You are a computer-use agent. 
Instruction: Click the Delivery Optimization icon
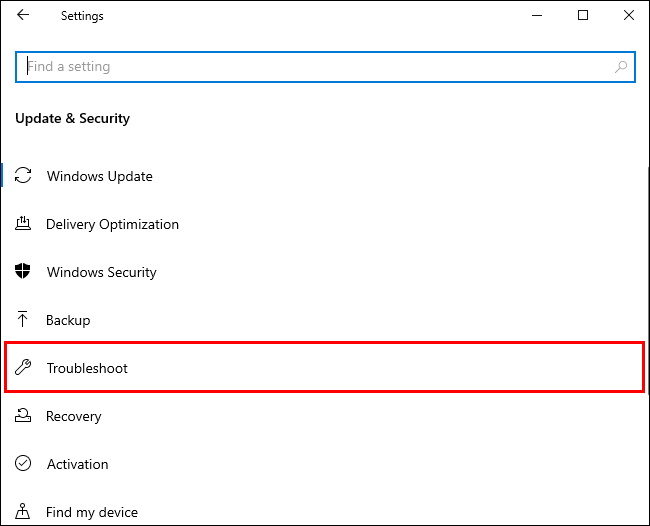point(23,224)
